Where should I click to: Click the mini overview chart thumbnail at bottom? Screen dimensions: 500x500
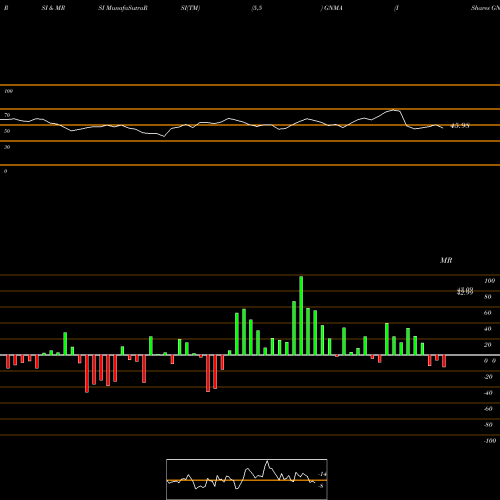(247, 479)
